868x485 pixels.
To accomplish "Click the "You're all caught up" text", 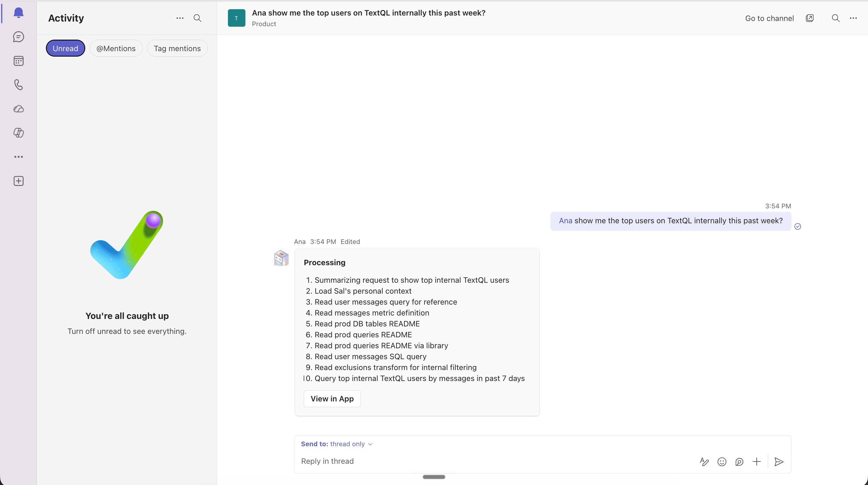I will click(127, 316).
